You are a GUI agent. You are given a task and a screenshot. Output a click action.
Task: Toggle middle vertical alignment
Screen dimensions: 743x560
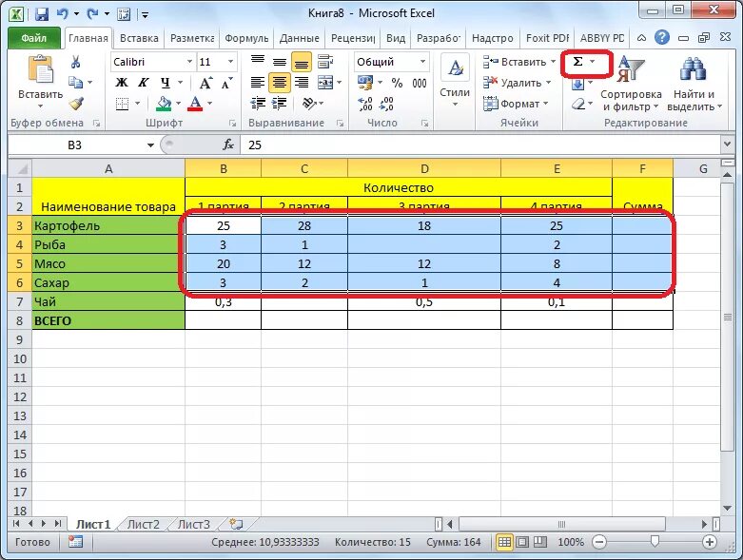click(x=280, y=62)
